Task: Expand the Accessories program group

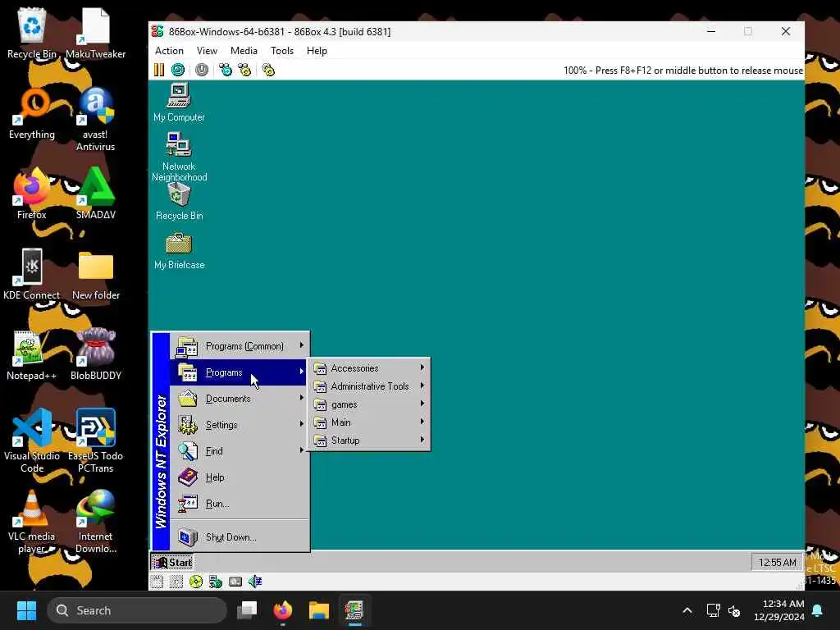Action: pyautogui.click(x=368, y=368)
